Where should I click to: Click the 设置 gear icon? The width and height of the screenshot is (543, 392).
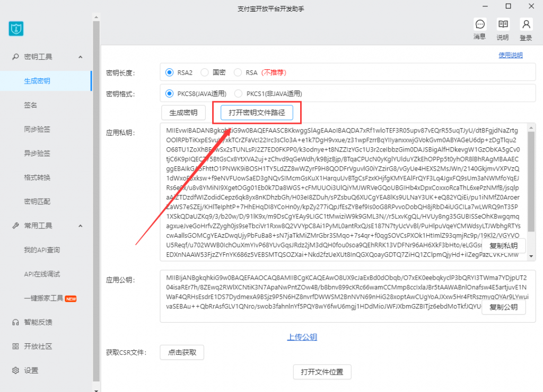click(15, 371)
